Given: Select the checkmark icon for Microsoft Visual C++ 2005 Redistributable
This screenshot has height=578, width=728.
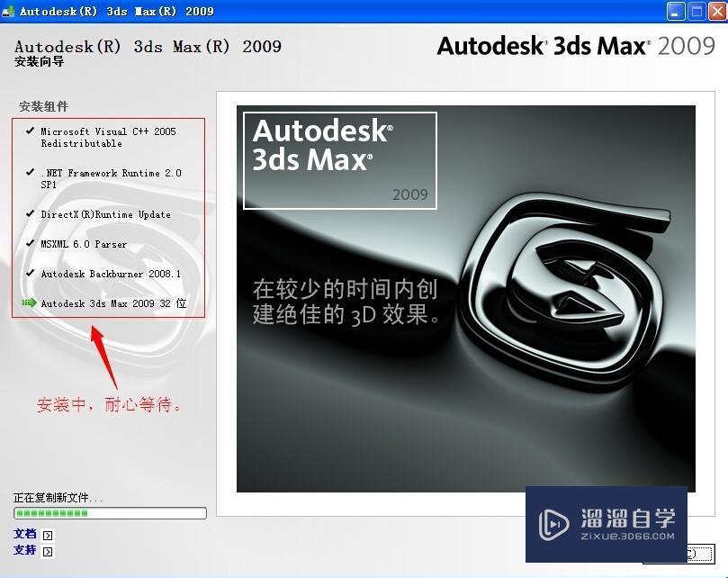Looking at the screenshot, I should tap(30, 131).
